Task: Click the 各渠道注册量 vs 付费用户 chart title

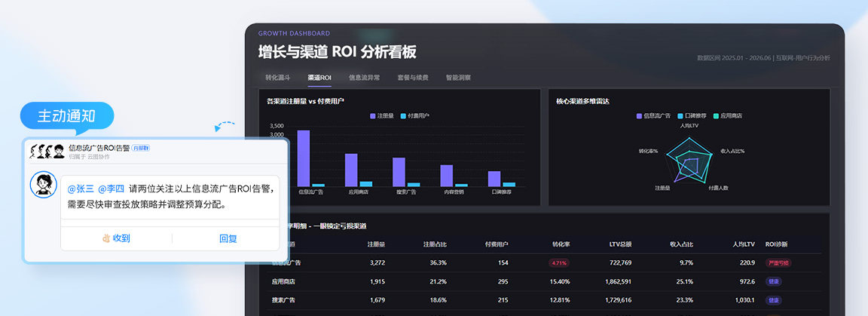Action: [307, 101]
